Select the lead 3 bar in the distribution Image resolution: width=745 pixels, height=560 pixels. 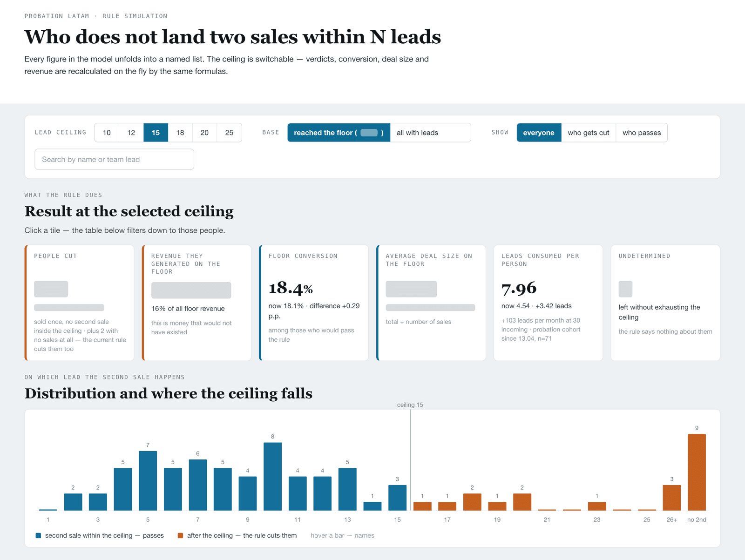pos(98,502)
